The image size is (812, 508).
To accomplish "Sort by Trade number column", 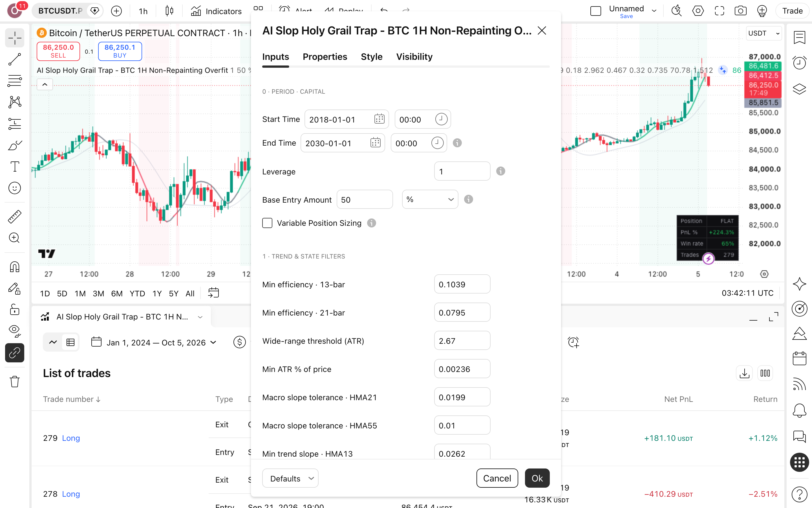I will click(x=71, y=399).
